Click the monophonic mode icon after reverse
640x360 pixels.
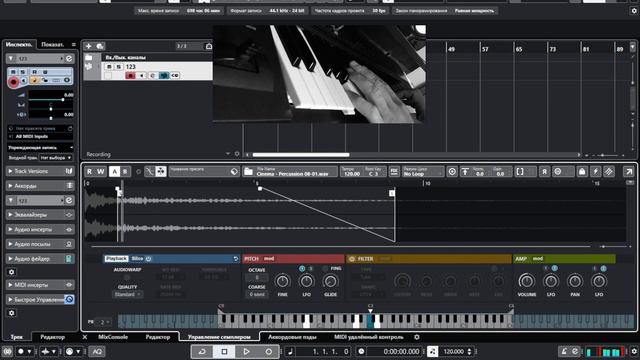click(x=558, y=172)
